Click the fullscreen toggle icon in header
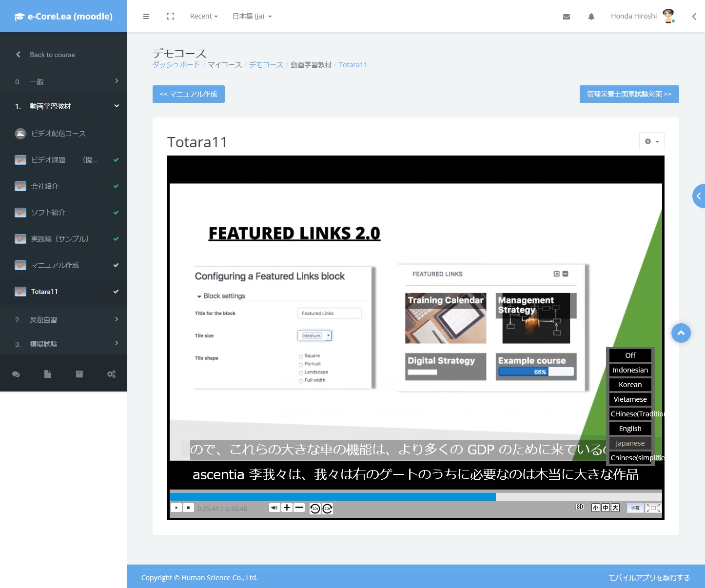This screenshot has width=705, height=588. point(170,16)
